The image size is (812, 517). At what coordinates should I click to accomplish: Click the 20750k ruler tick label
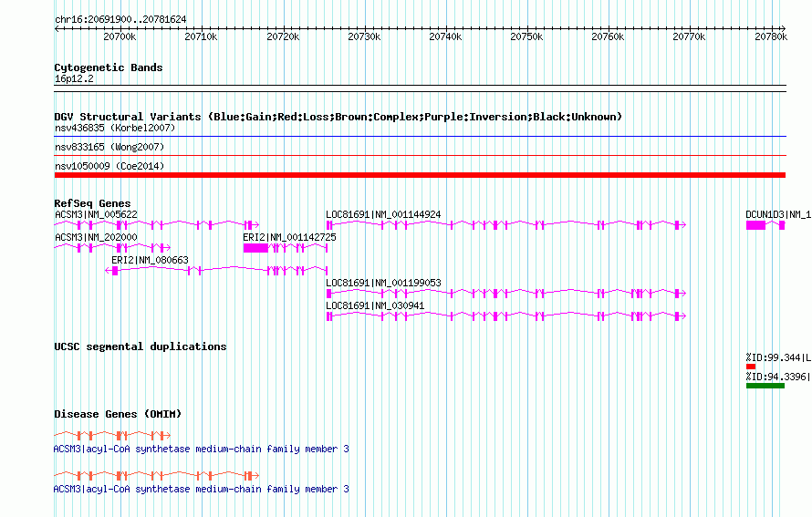[x=526, y=36]
